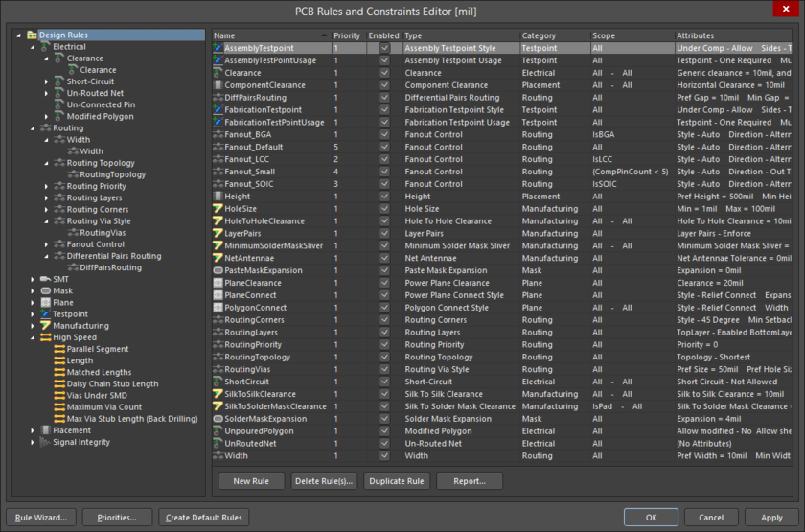Sort rules by the Name column header
The width and height of the screenshot is (805, 532).
(271, 35)
